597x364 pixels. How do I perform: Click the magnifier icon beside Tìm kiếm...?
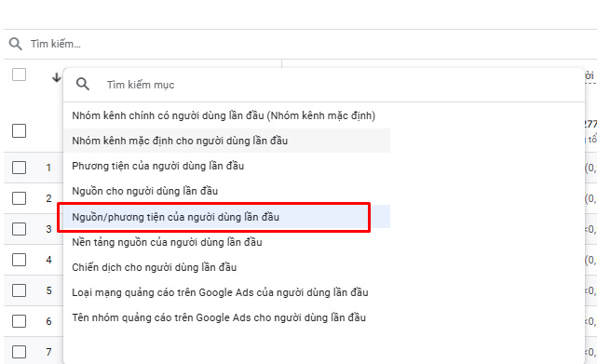pos(15,44)
